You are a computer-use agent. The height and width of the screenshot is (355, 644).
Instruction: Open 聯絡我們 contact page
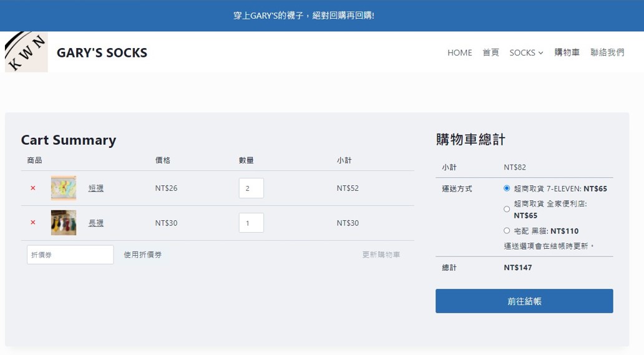click(x=607, y=52)
